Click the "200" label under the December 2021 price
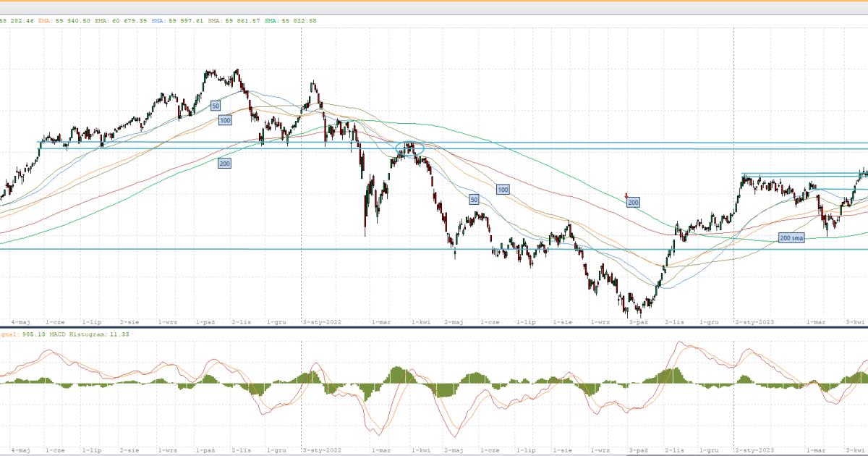Viewport: 868px width, 456px height. pyautogui.click(x=224, y=164)
